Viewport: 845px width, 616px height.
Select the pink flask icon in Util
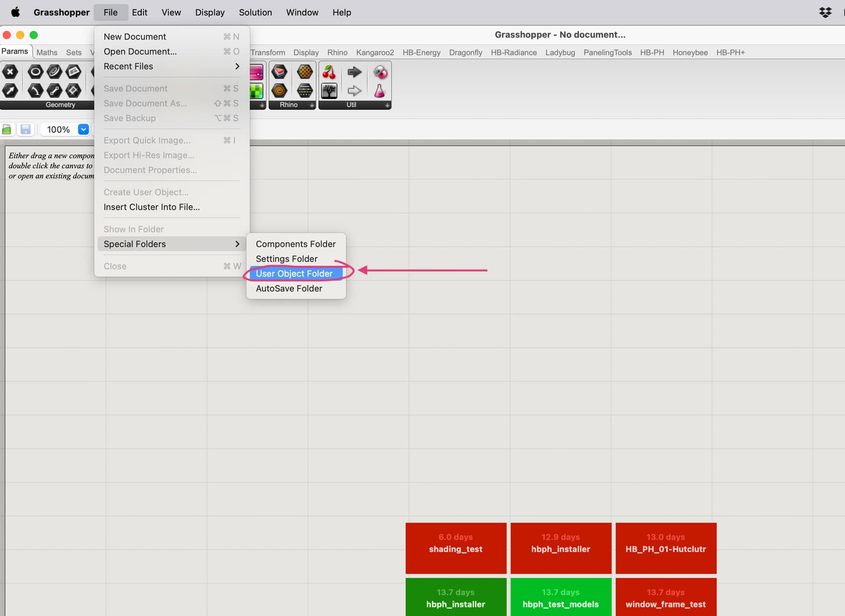pyautogui.click(x=379, y=91)
